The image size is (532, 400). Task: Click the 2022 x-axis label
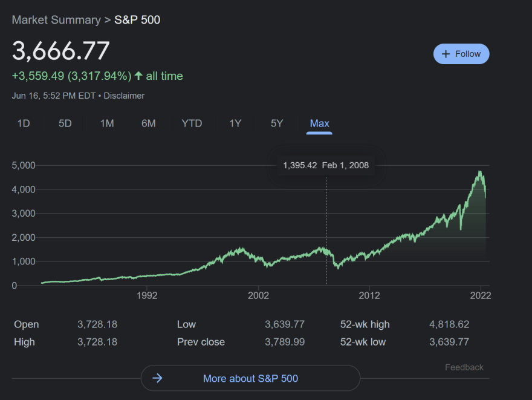click(x=481, y=295)
